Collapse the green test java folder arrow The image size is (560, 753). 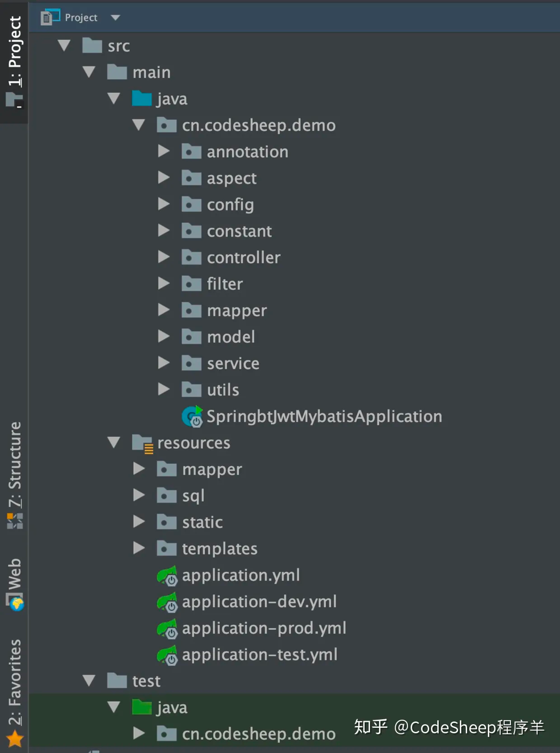114,707
